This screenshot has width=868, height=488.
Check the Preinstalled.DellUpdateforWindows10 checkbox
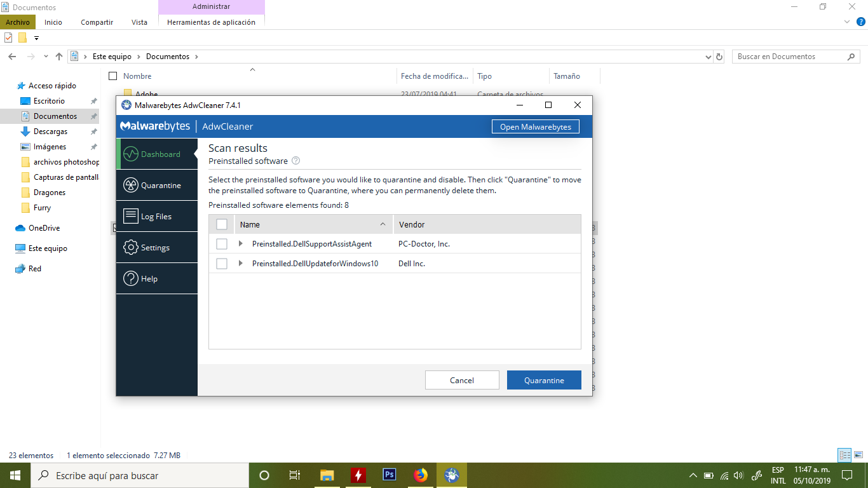(x=222, y=264)
